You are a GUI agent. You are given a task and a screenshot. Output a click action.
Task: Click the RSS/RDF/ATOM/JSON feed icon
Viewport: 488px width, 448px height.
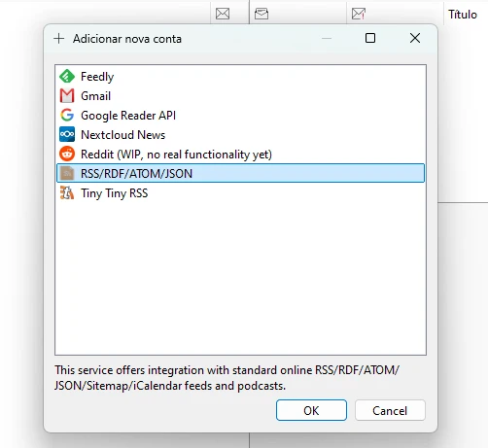point(67,173)
